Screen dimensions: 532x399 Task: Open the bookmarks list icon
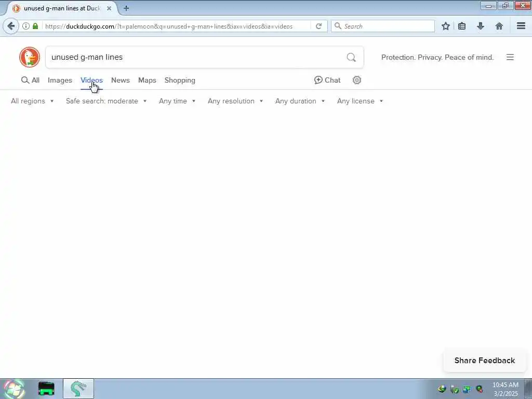[462, 26]
